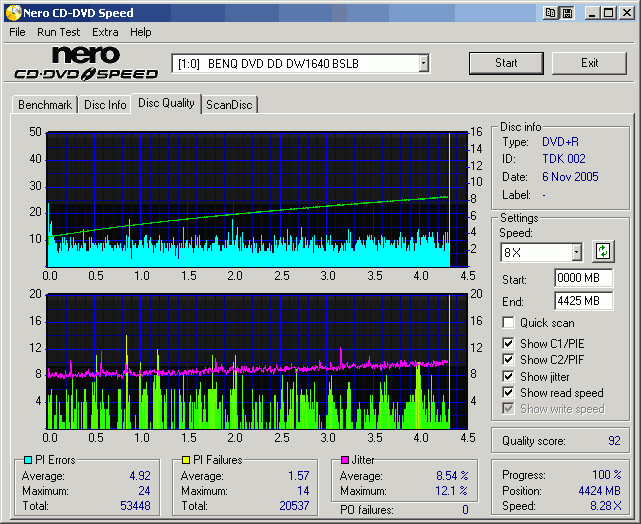The width and height of the screenshot is (641, 524).
Task: Click the yellow PI Failures legend square
Action: point(185,460)
